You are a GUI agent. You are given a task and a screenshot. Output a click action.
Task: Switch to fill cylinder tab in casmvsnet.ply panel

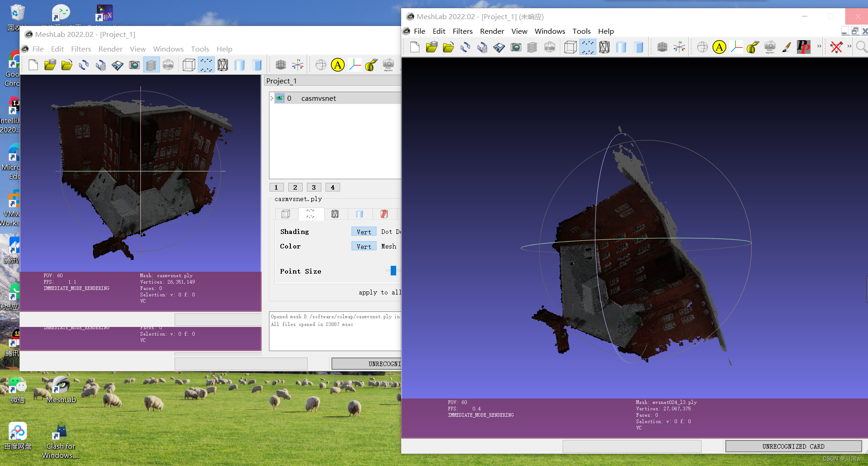coord(360,214)
